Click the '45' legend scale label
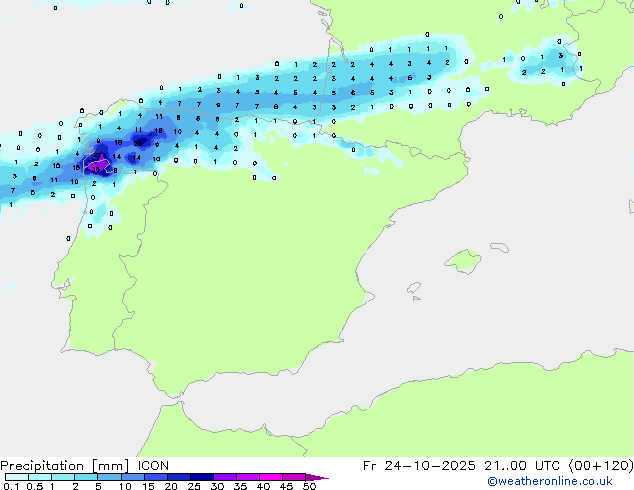Viewport: 634px width, 490px height. click(286, 486)
